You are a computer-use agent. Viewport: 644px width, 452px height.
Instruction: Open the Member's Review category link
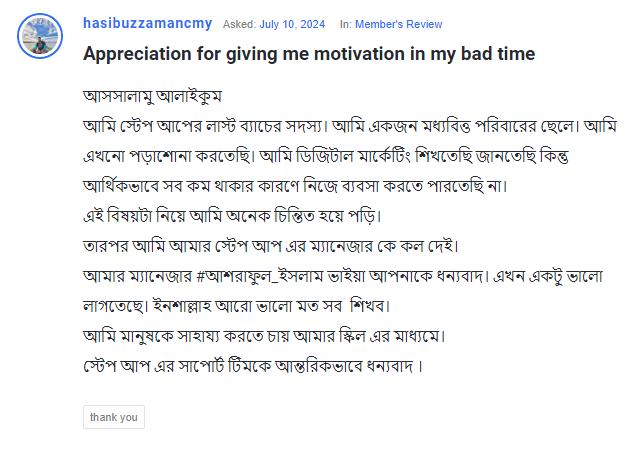pyautogui.click(x=400, y=24)
